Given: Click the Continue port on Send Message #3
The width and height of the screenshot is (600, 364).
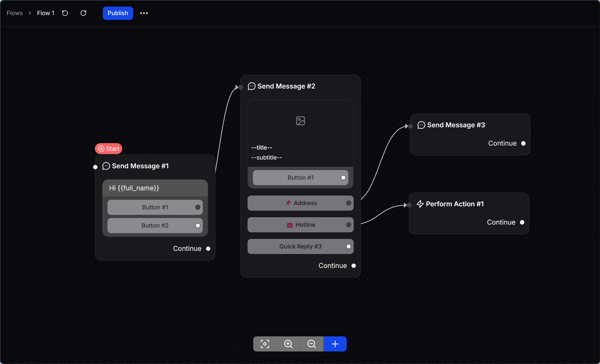Looking at the screenshot, I should click(524, 143).
